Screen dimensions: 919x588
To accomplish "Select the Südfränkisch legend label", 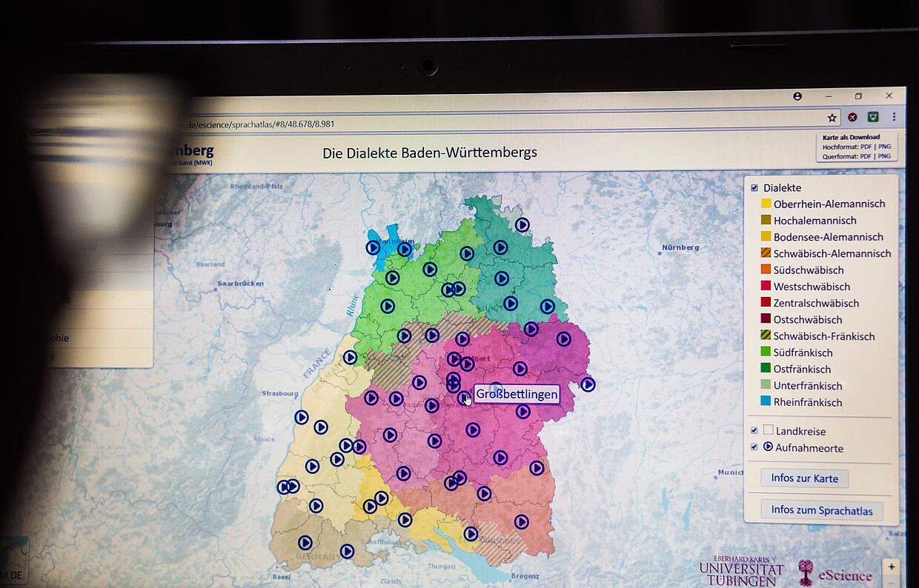I will tap(803, 353).
